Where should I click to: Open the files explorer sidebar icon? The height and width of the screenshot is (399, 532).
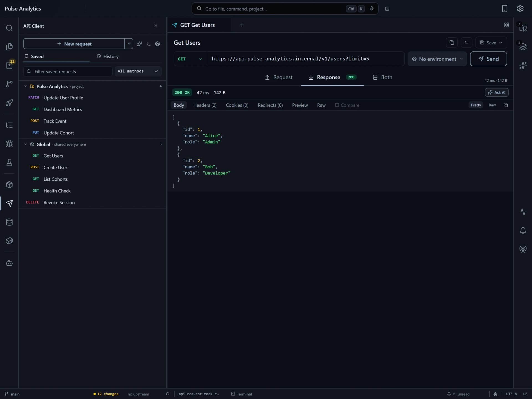click(x=9, y=47)
